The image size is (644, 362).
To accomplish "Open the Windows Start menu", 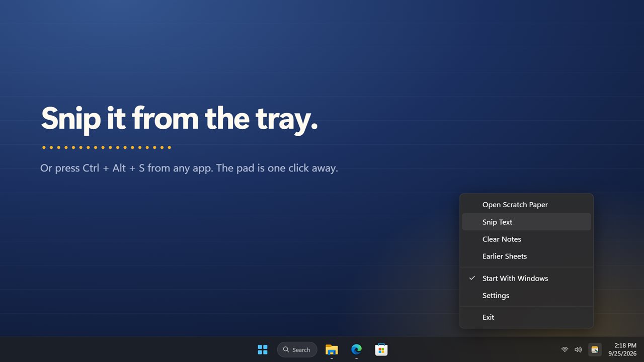I will pyautogui.click(x=263, y=349).
